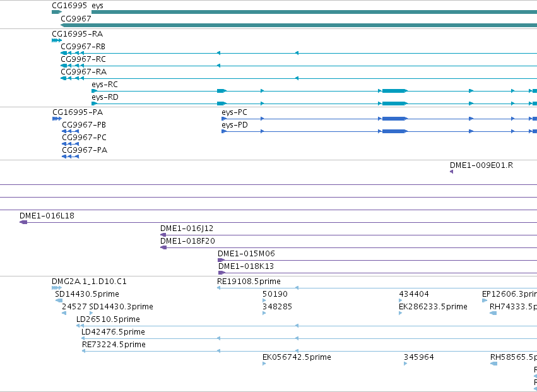Choose the CG9967-RA transcript label

click(x=83, y=72)
